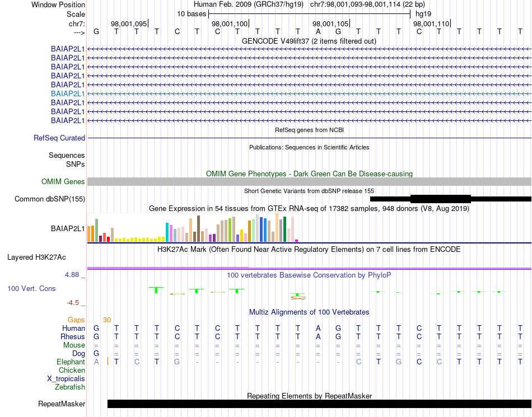Click the Zebrafish alignment row label
The height and width of the screenshot is (417, 532).
[70, 387]
